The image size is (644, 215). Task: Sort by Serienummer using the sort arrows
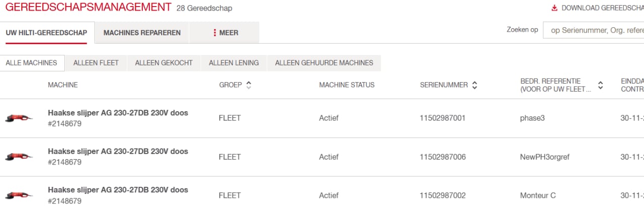tap(474, 85)
